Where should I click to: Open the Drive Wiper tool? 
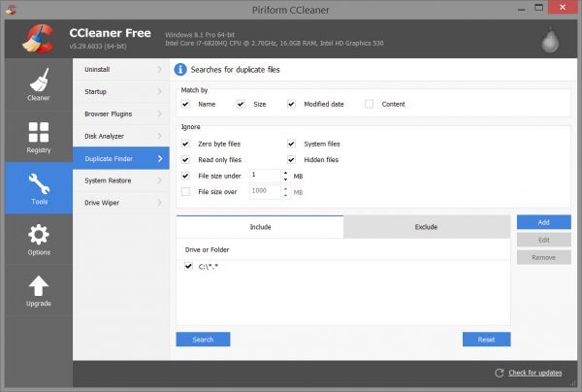coord(120,203)
